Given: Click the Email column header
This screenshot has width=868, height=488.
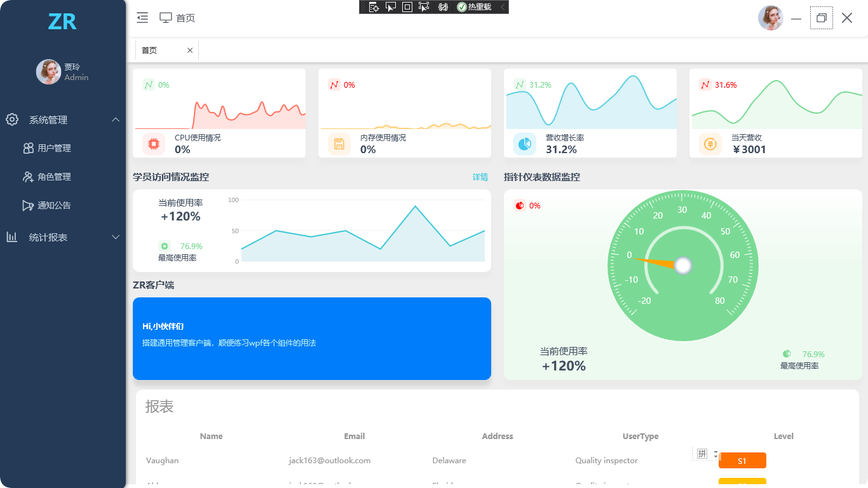Looking at the screenshot, I should click(355, 436).
